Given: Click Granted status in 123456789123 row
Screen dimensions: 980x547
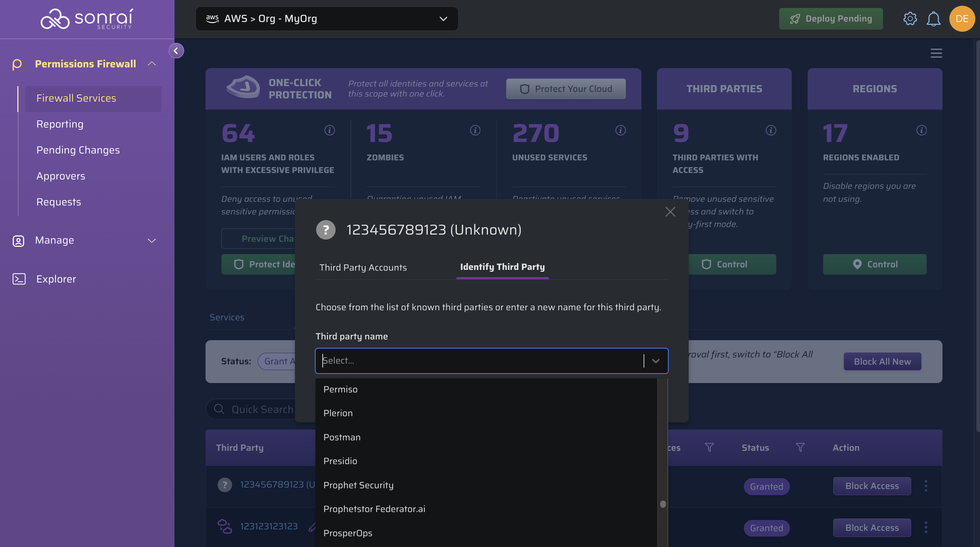Looking at the screenshot, I should [767, 486].
